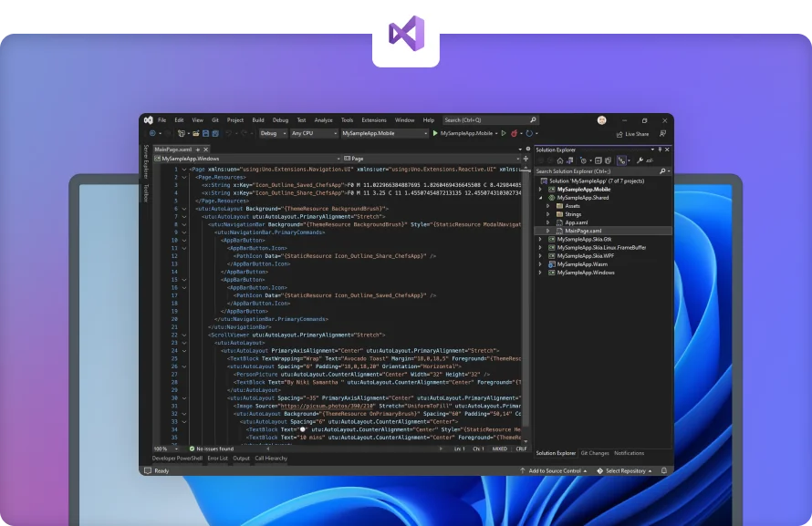The width and height of the screenshot is (812, 526).
Task: Open the Extensions menu
Action: click(x=372, y=120)
